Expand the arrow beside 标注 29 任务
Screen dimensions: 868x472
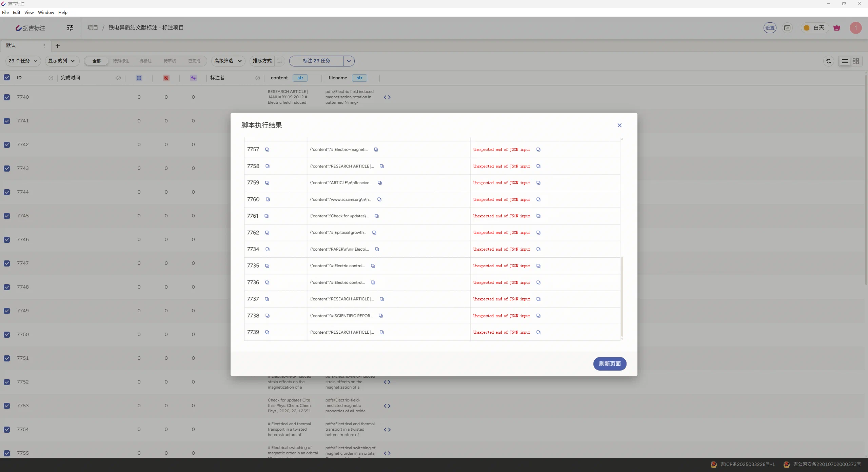(x=349, y=61)
